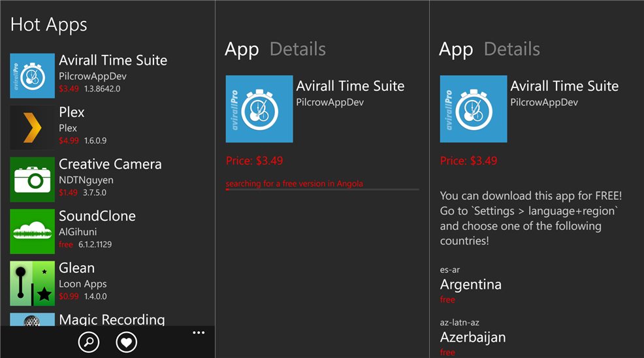Tap Avirall Time Suite icon in Hot Apps

(33, 76)
